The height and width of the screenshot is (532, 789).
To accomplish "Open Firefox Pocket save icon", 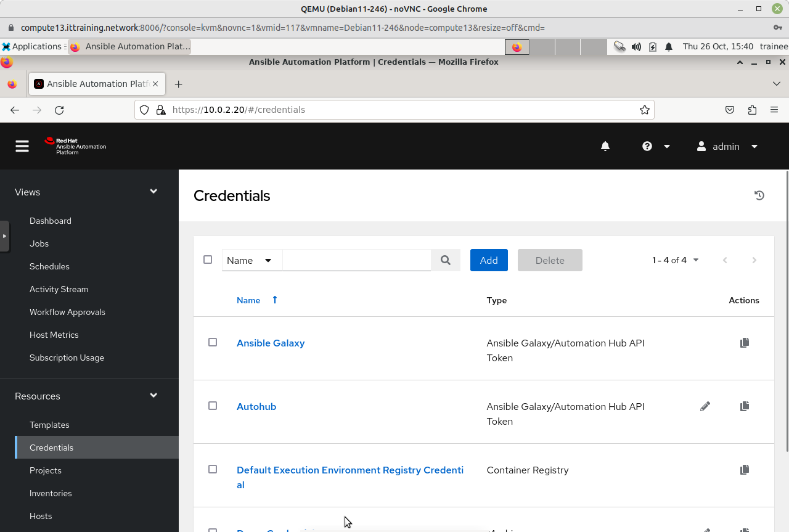I will pyautogui.click(x=730, y=110).
